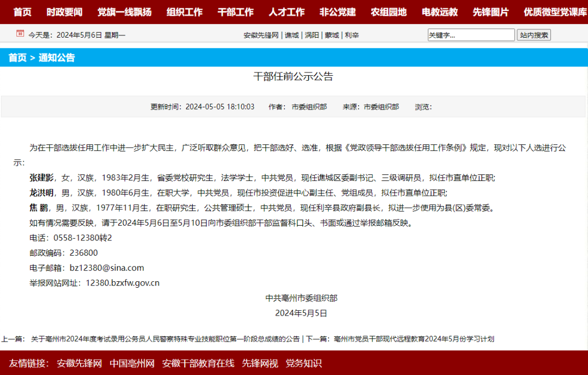Go to 通知公告 breadcrumb section
Viewport: 588px width, 375px height.
[x=57, y=58]
